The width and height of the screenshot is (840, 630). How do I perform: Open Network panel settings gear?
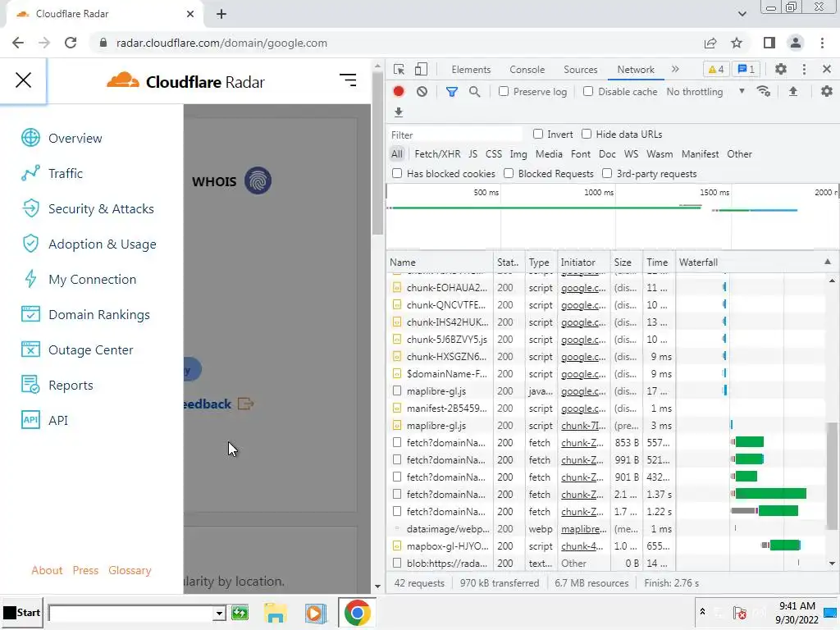(x=827, y=92)
